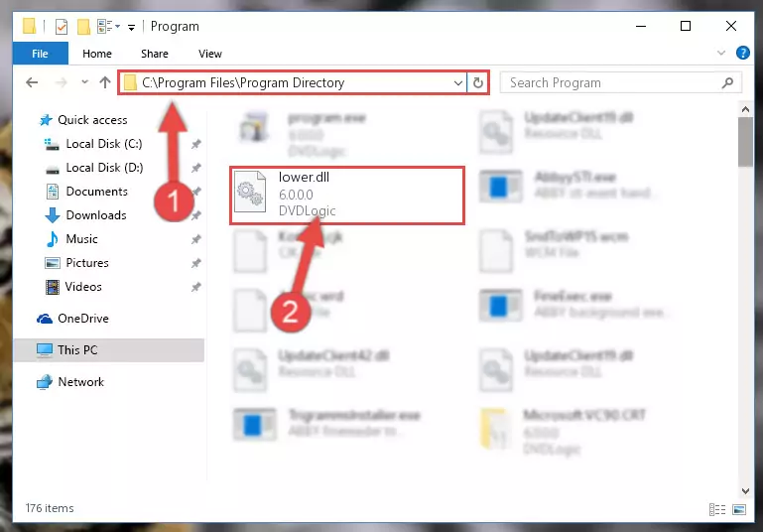Expand the ribbon using the chevron
The height and width of the screenshot is (532, 763).
coord(720,53)
